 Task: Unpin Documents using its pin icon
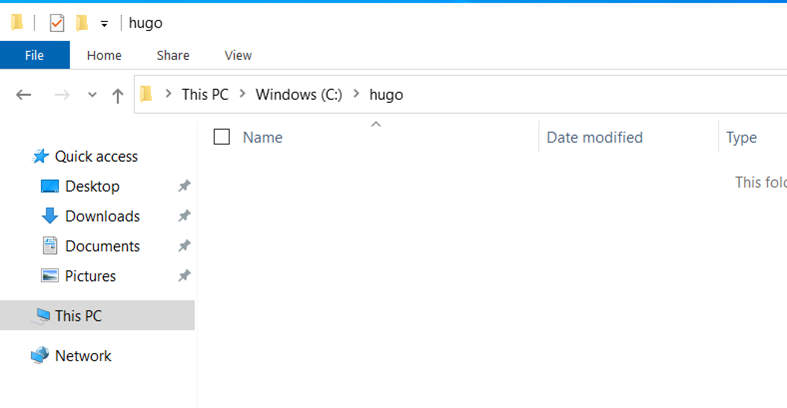[184, 246]
